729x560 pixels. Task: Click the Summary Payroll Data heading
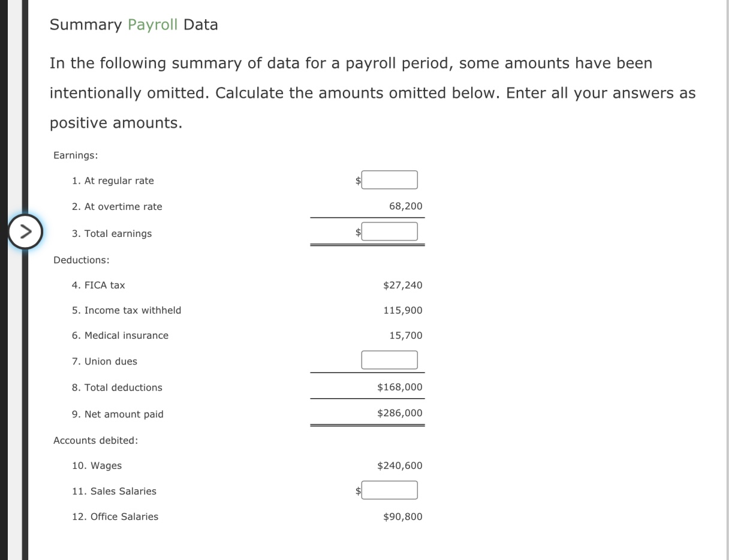(x=134, y=25)
